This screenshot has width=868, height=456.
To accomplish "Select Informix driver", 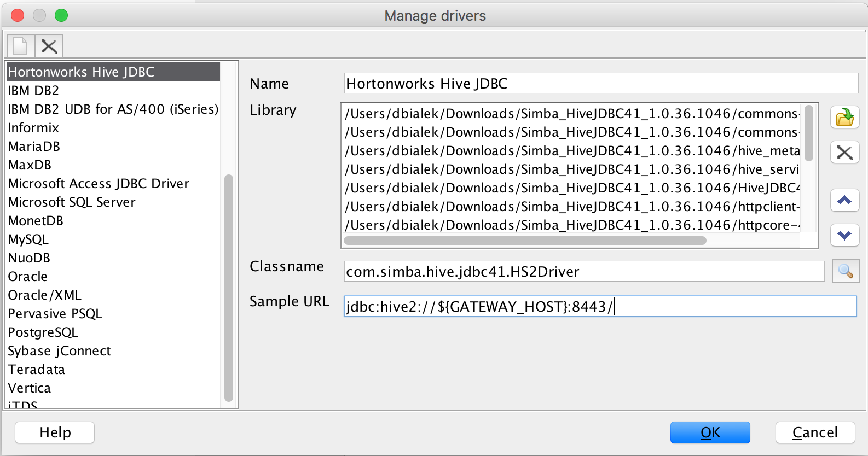I will 113,127.
